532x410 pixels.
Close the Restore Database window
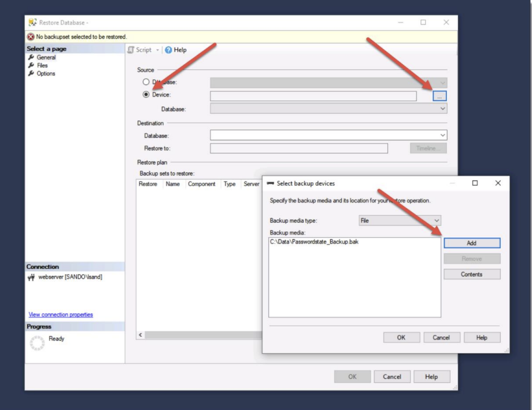click(x=446, y=22)
